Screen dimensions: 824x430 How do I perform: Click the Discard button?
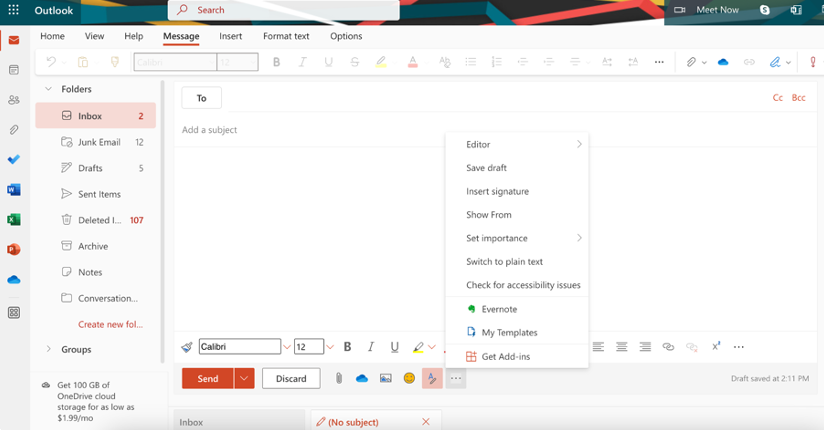[x=291, y=378]
